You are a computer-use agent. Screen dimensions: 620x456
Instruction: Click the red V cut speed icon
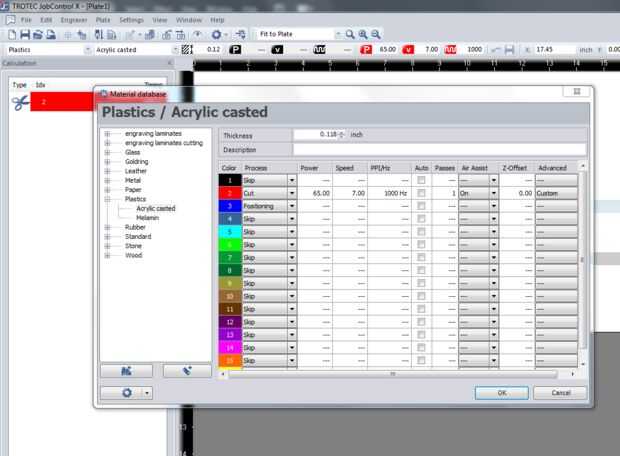pyautogui.click(x=408, y=49)
